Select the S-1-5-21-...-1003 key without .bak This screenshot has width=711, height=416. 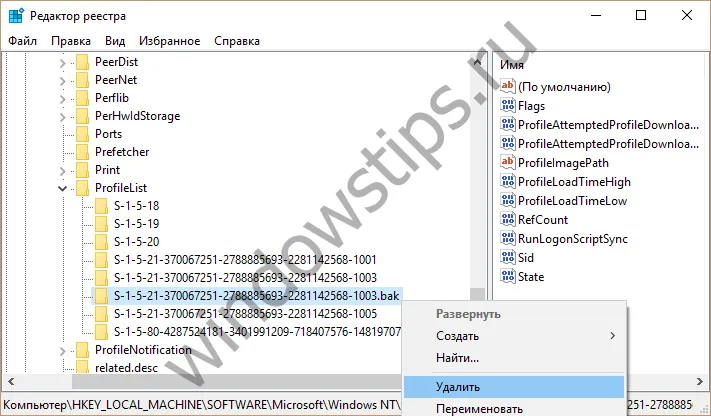[x=245, y=278]
